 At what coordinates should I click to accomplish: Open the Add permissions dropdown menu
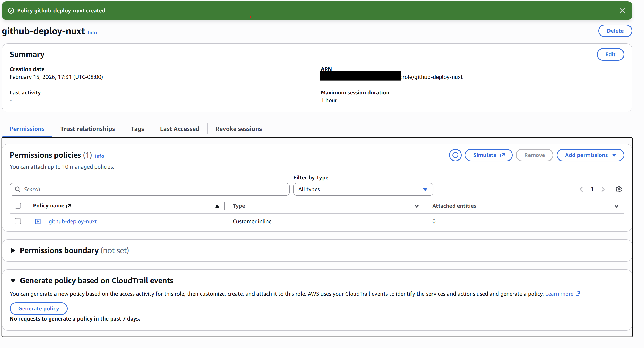click(x=590, y=155)
